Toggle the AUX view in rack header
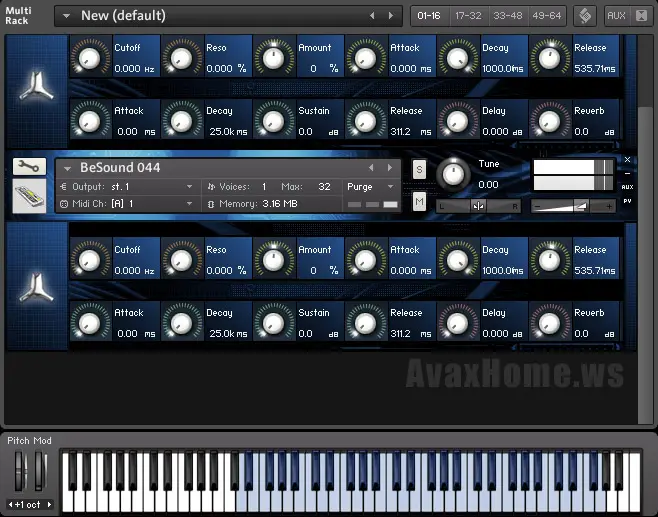Screen dimensions: 658x517 [616, 16]
